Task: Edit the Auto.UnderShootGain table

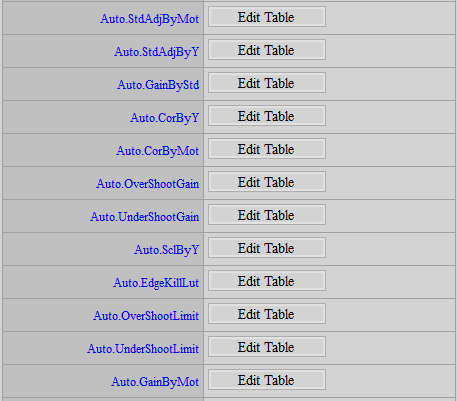Action: 267,215
